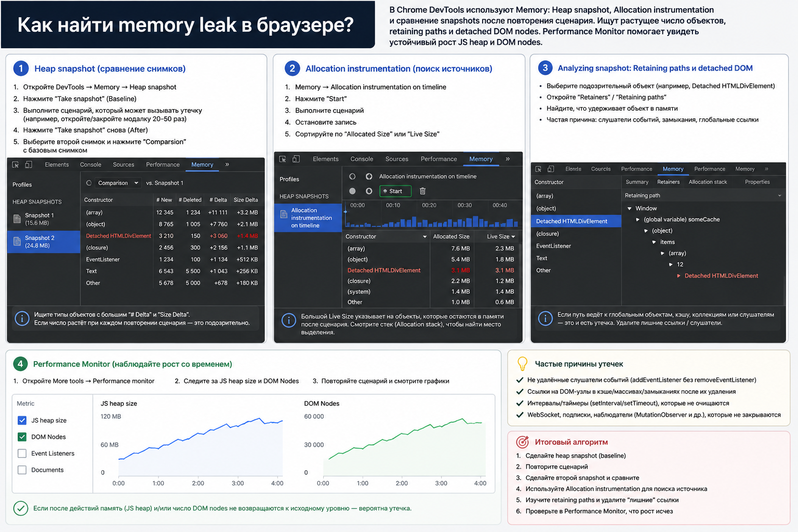The width and height of the screenshot is (798, 532).
Task: Open Snapshot 1 profile icon
Action: point(17,219)
